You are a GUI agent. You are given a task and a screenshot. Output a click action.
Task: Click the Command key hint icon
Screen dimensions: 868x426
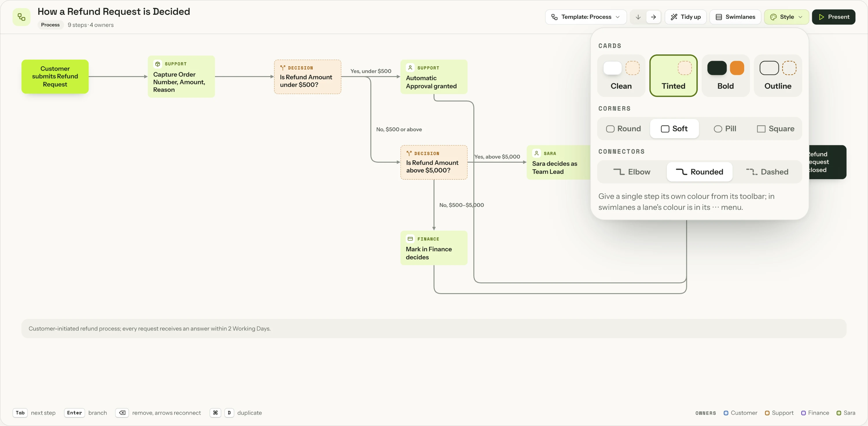point(215,412)
